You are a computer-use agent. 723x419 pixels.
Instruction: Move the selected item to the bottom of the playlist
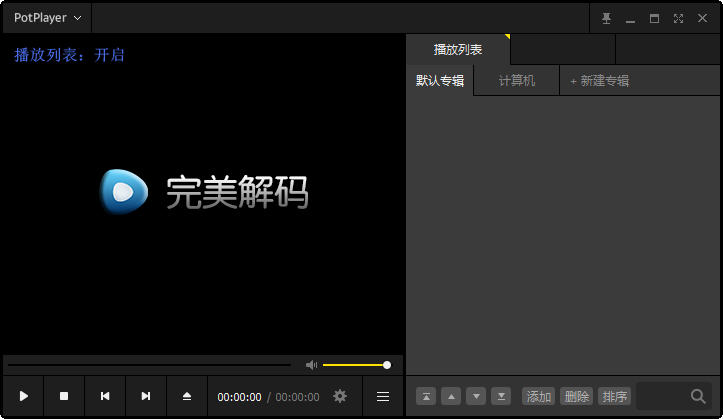(x=501, y=396)
